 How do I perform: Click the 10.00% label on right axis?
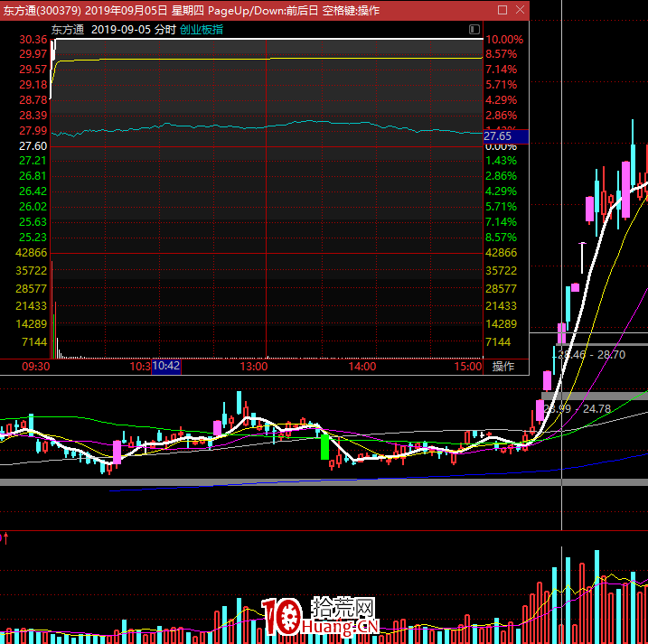point(503,40)
